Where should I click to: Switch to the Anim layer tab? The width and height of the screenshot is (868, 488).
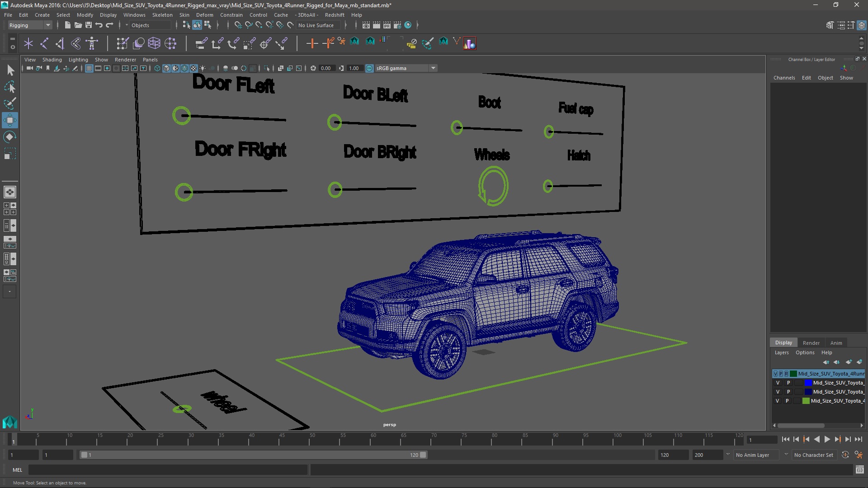(836, 343)
